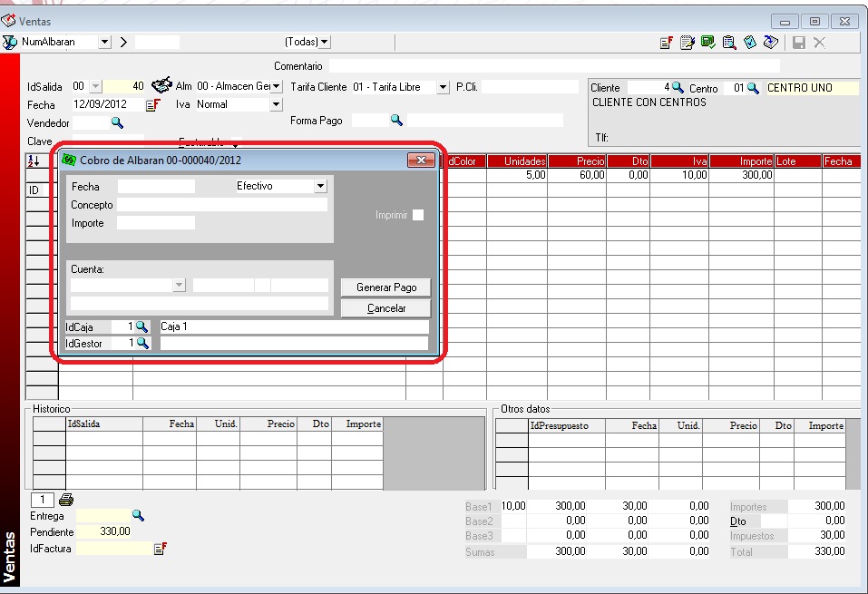Click the notepad with pen toolbar icon
The height and width of the screenshot is (594, 868).
pyautogui.click(x=687, y=42)
